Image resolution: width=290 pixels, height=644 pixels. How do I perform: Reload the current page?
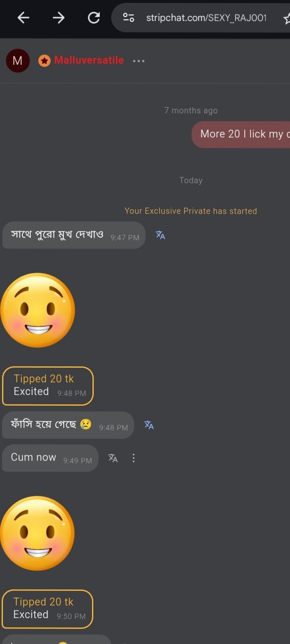pos(94,18)
